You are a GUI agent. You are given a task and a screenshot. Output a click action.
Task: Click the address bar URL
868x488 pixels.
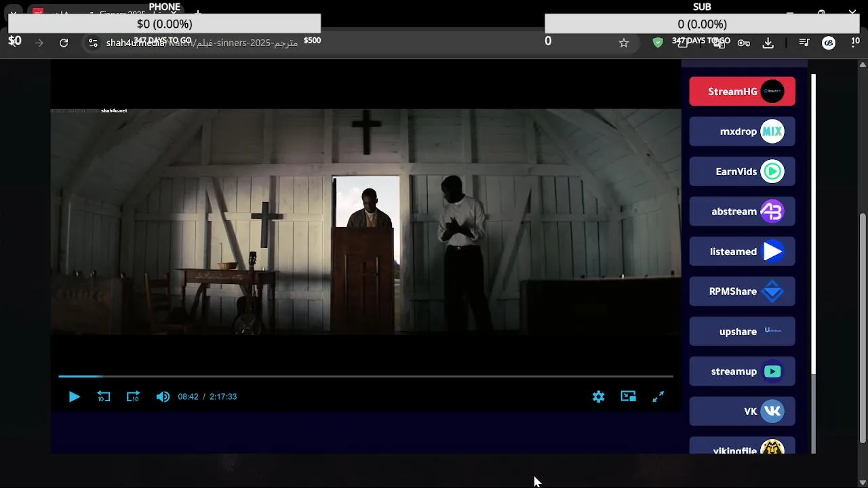tap(202, 43)
